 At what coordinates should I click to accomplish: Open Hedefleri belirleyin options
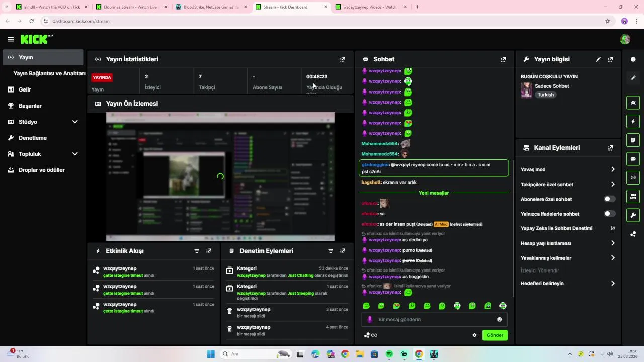568,283
